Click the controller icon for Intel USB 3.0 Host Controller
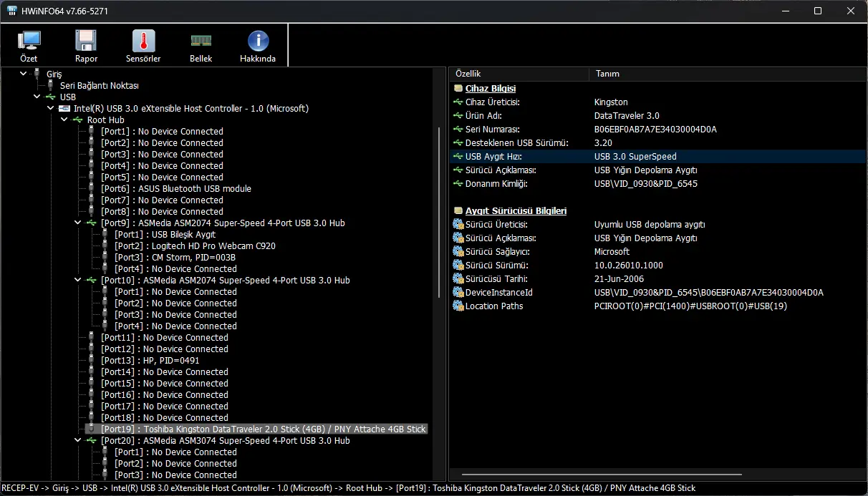Viewport: 868px width, 496px height. [x=64, y=108]
